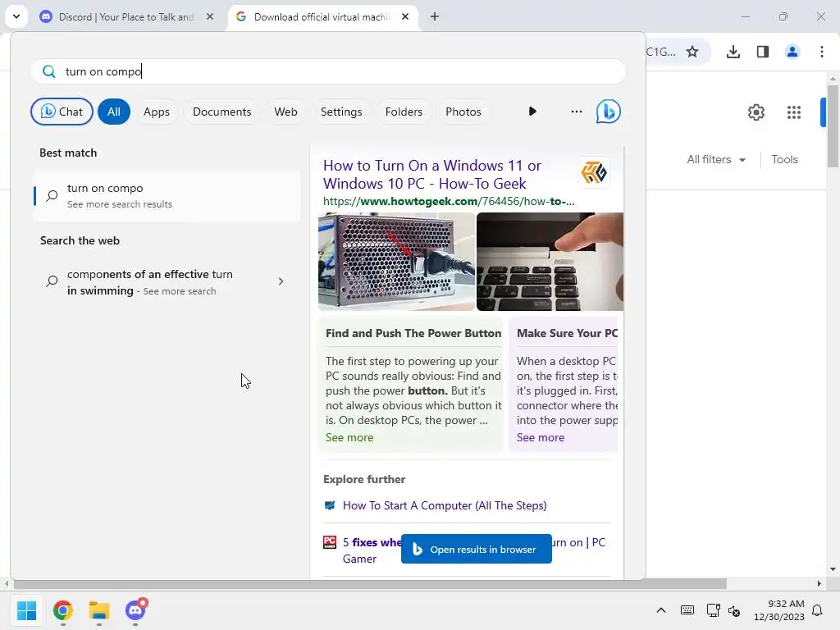This screenshot has width=840, height=630.
Task: Open Discord from the taskbar
Action: (135, 610)
